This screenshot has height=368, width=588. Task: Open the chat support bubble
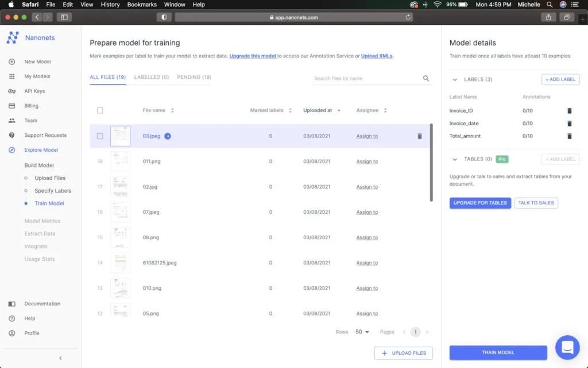point(567,347)
